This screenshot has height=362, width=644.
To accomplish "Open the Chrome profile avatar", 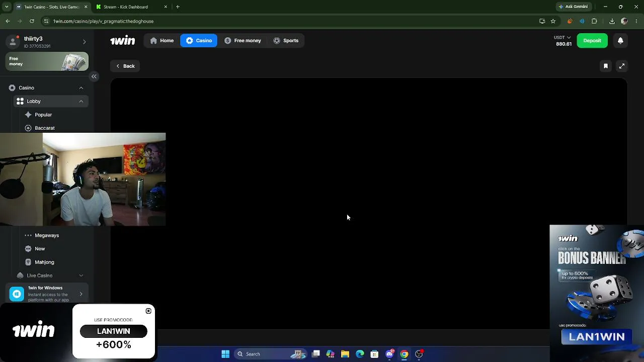I will (x=624, y=21).
